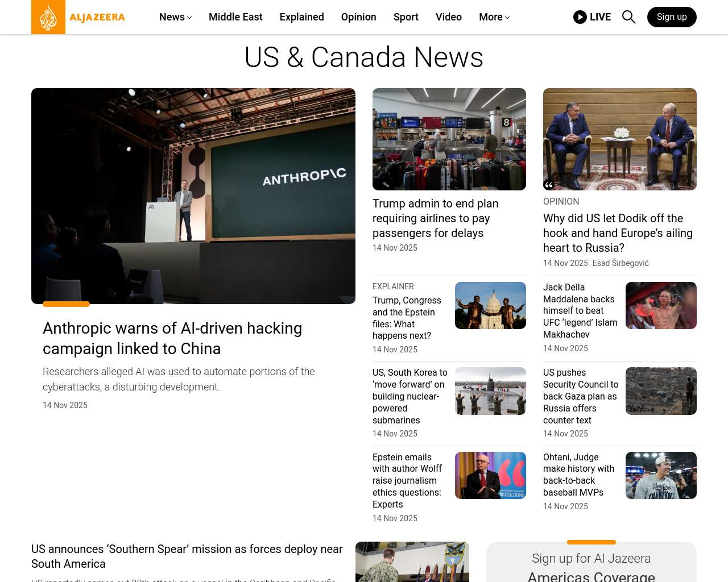Viewport: 728px width, 582px height.
Task: Open the Southern Spear mission headline
Action: tap(187, 556)
